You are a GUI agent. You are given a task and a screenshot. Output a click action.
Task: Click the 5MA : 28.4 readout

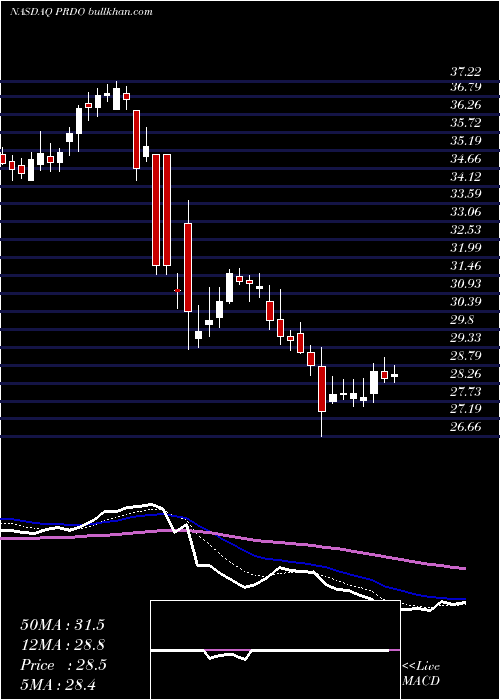pos(58,684)
